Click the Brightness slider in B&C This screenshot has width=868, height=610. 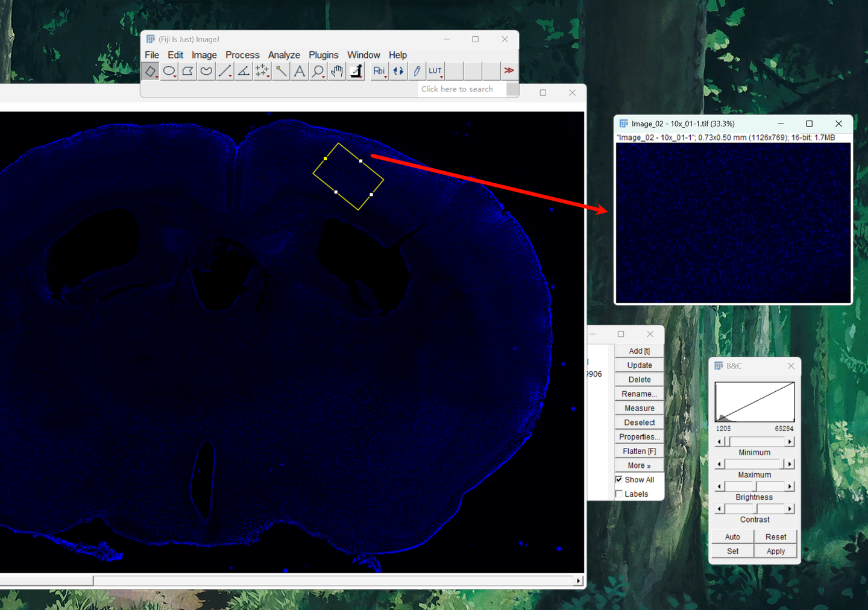754,486
